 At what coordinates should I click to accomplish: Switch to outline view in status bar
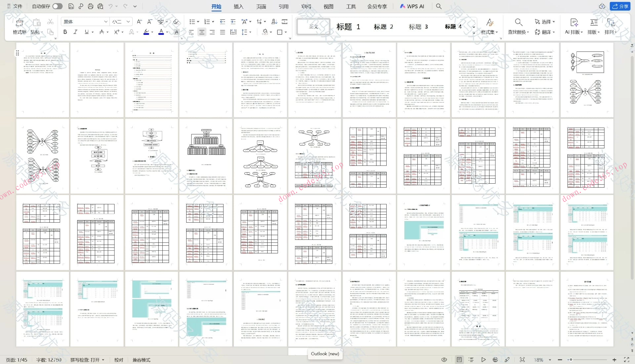[471, 360]
